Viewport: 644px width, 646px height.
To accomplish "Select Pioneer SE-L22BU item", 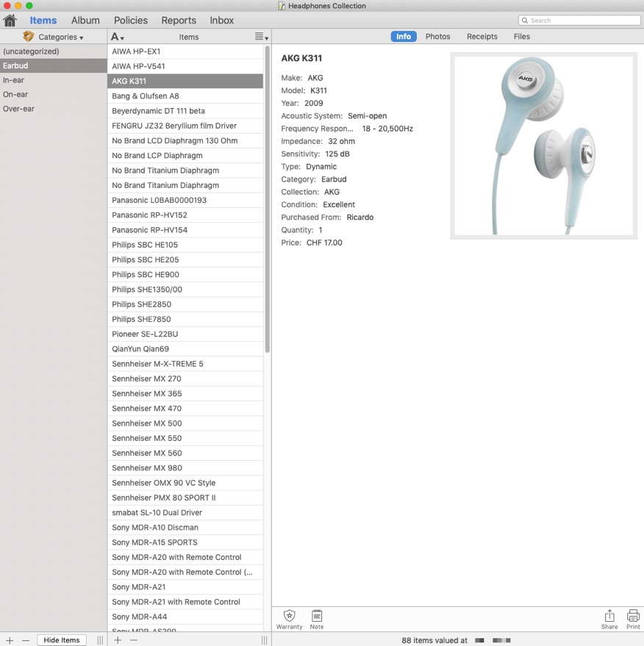I will click(x=185, y=334).
